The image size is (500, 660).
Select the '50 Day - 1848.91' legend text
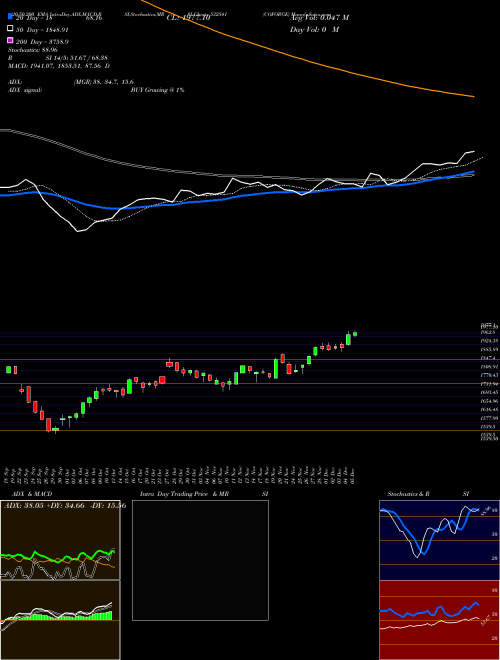(42, 30)
